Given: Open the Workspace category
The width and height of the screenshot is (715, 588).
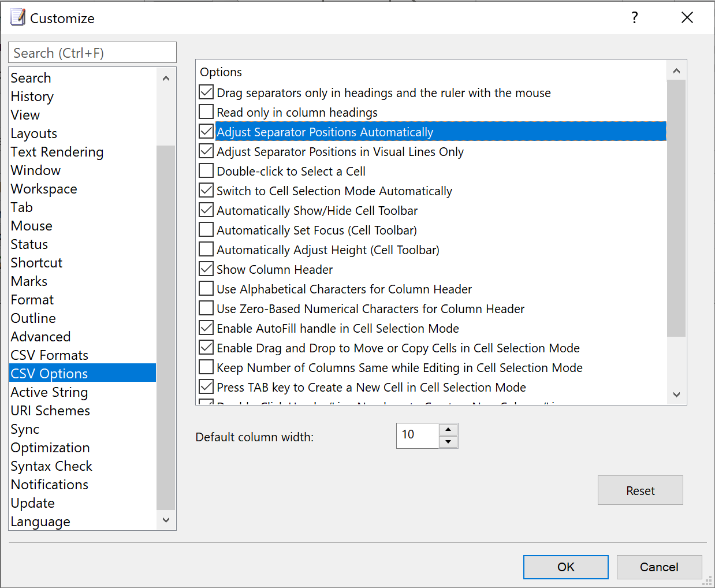Looking at the screenshot, I should pyautogui.click(x=83, y=188).
